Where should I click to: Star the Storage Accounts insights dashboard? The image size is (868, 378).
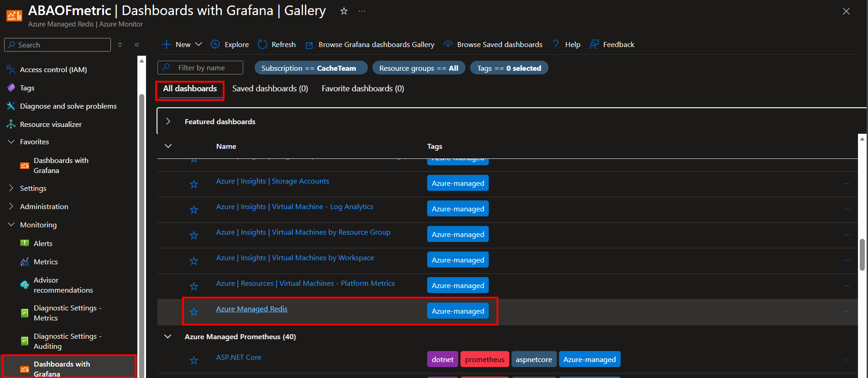pyautogui.click(x=194, y=184)
